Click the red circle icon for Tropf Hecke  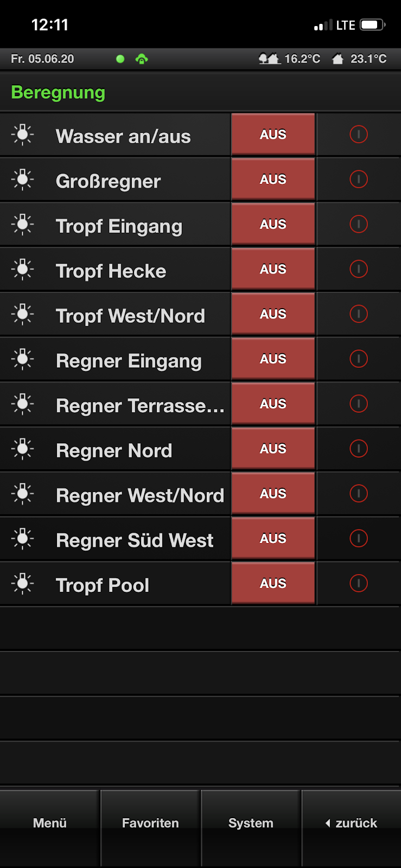(x=359, y=269)
